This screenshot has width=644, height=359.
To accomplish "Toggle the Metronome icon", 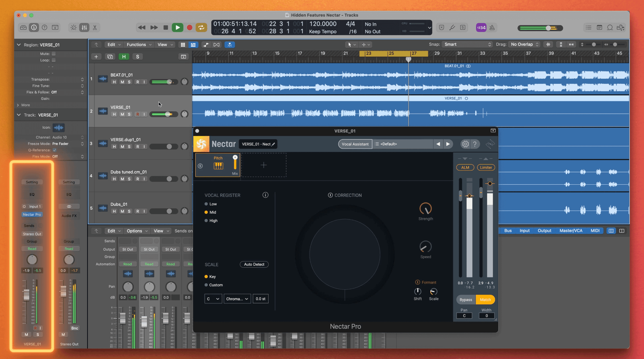I will (x=492, y=27).
